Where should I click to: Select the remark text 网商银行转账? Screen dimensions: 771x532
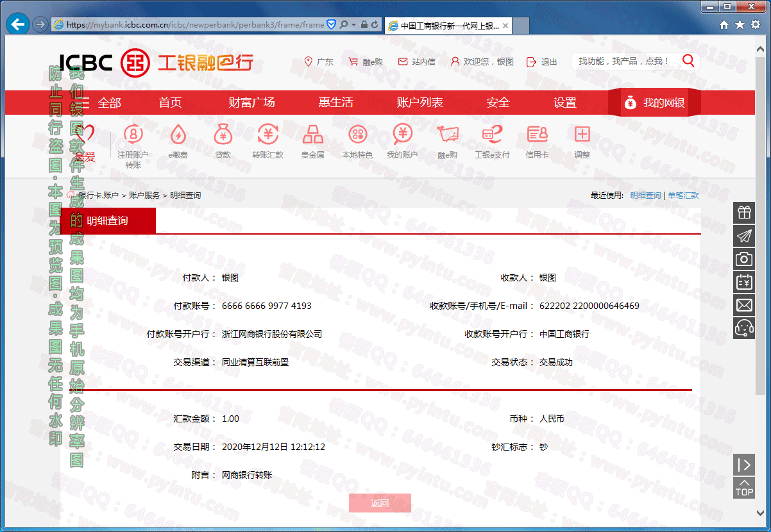coord(247,475)
